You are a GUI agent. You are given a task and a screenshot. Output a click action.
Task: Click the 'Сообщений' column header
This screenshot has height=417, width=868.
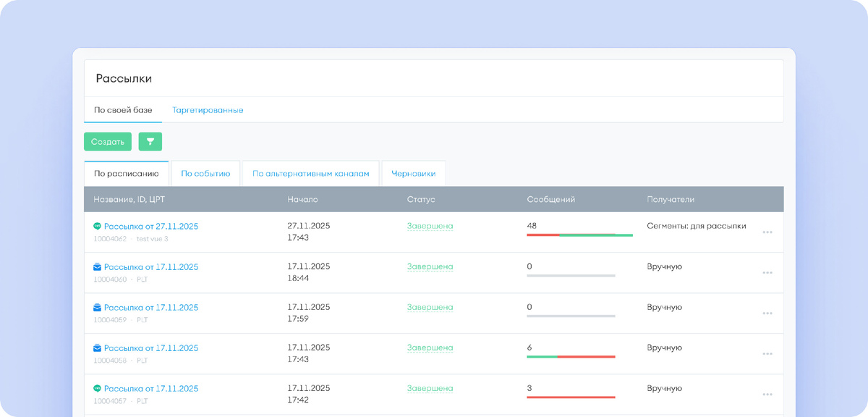click(x=551, y=199)
